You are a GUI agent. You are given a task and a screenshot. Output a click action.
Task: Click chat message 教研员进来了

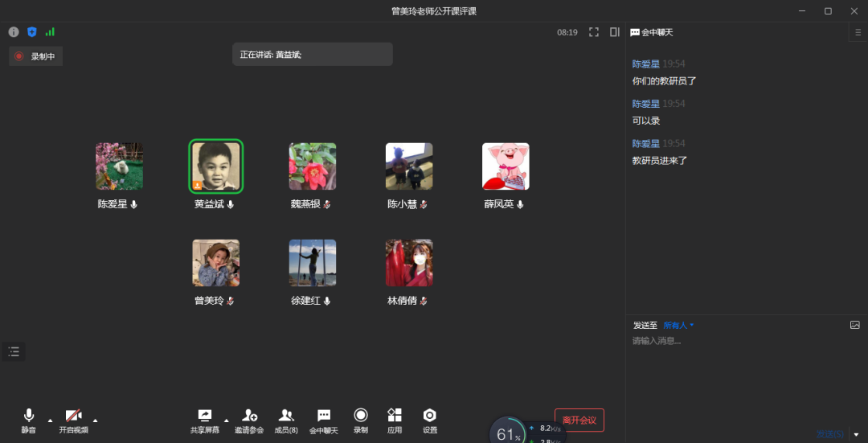pos(660,161)
